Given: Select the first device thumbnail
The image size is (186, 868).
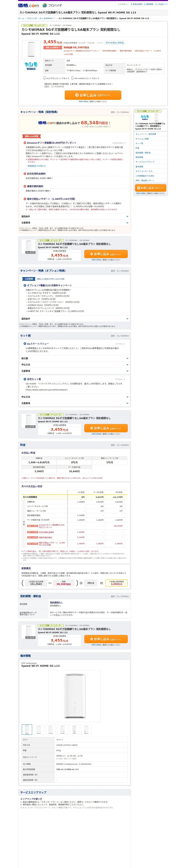Looking at the screenshot, I should pos(27,730).
